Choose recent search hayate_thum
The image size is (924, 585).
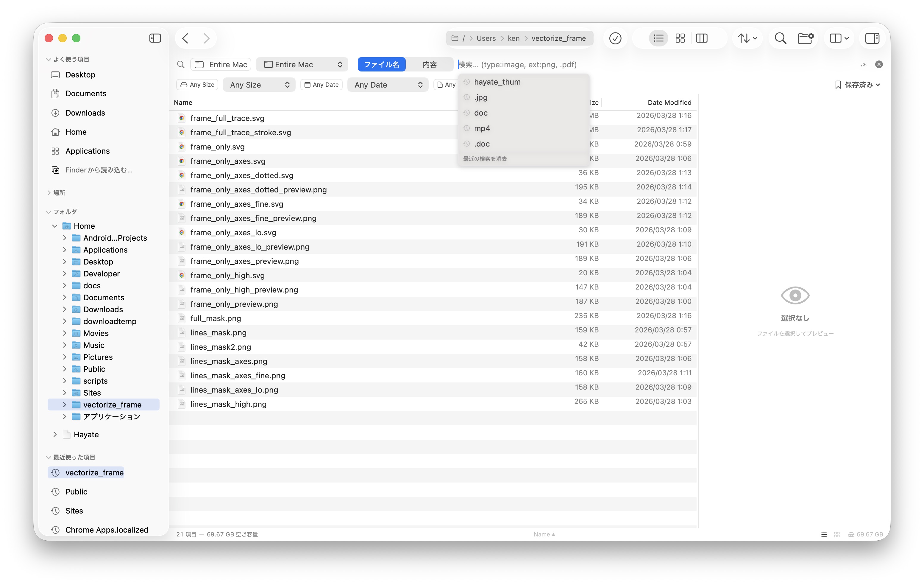(524, 82)
